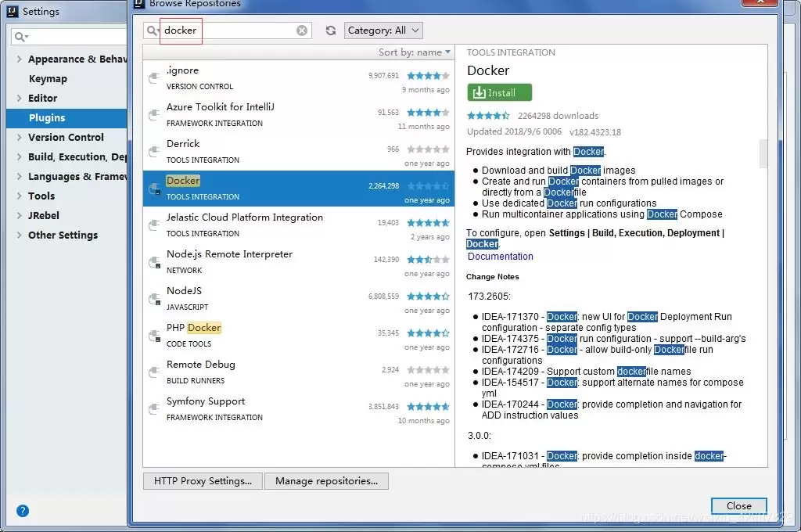Click the Docker plugin icon in results
This screenshot has width=801, height=532.
156,187
